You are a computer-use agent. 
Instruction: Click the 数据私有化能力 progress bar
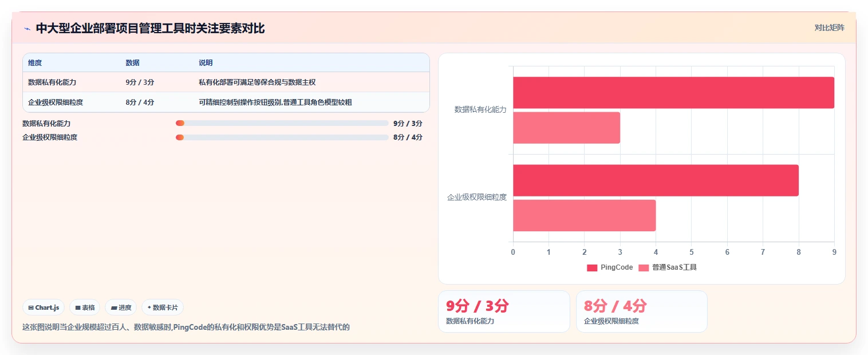(x=282, y=123)
